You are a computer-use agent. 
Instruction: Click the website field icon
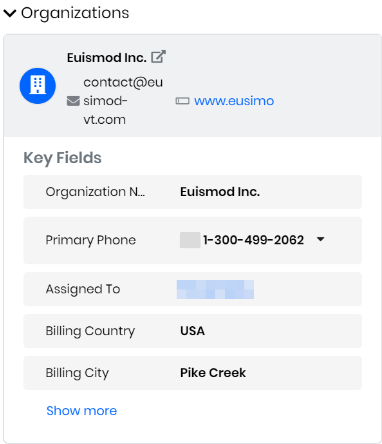pyautogui.click(x=182, y=101)
